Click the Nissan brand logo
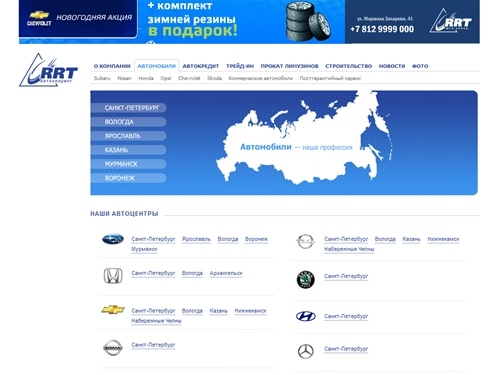Image resolution: width=500 pixels, height=375 pixels. pos(113,348)
